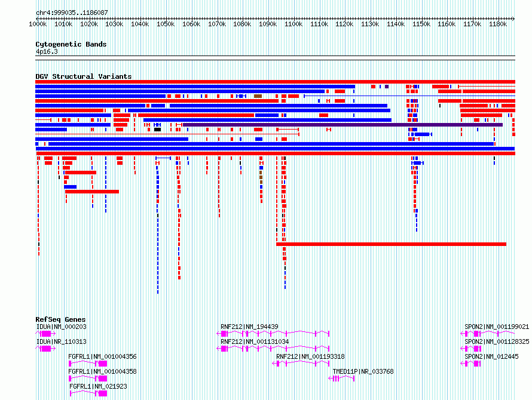Image resolution: width=532 pixels, height=400 pixels.
Task: Open the SPON2|NM_012445 gene label
Action: coord(491,356)
